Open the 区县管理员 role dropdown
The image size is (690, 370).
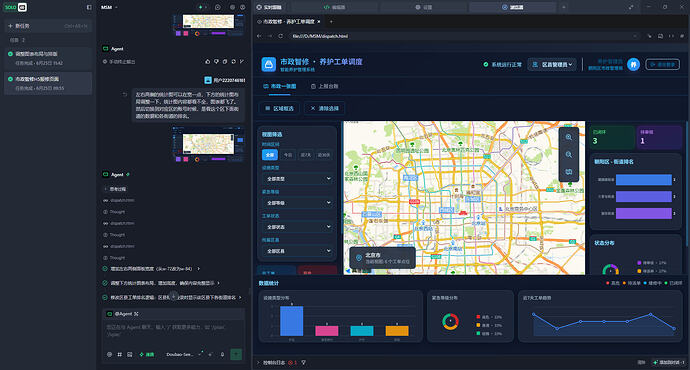pyautogui.click(x=552, y=64)
